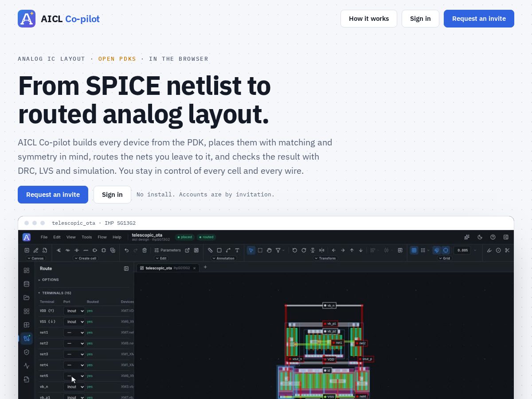Open the funnel filter dropdown
Screen dimensions: 532x399
coord(280,250)
